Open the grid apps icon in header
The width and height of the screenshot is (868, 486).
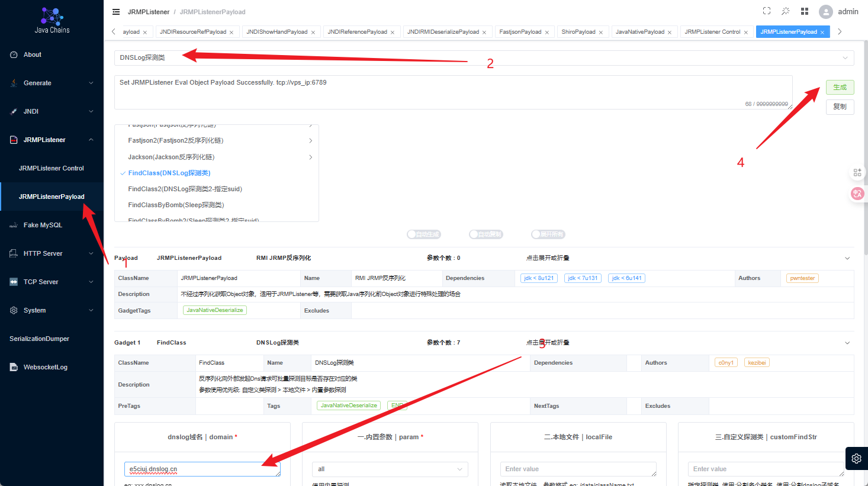pos(805,11)
